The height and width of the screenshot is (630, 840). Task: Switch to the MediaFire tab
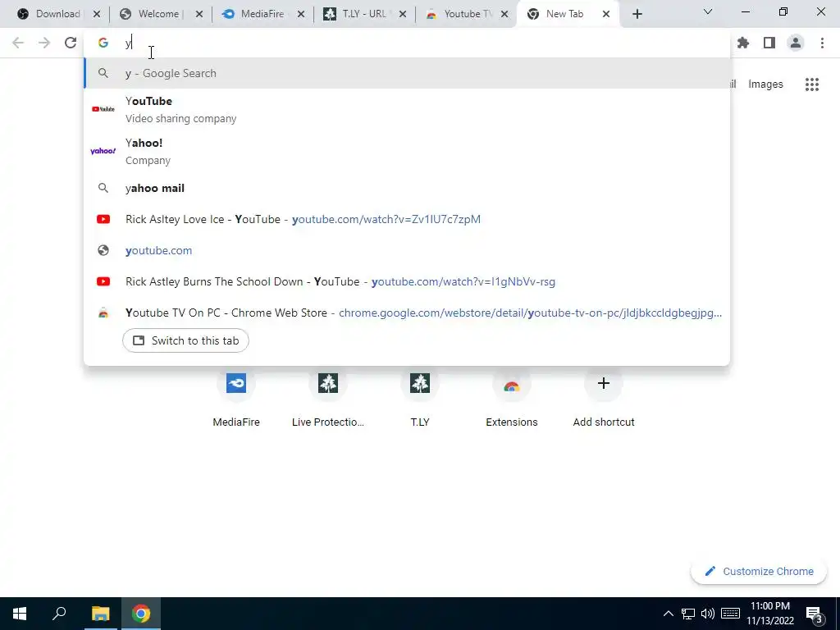[262, 14]
